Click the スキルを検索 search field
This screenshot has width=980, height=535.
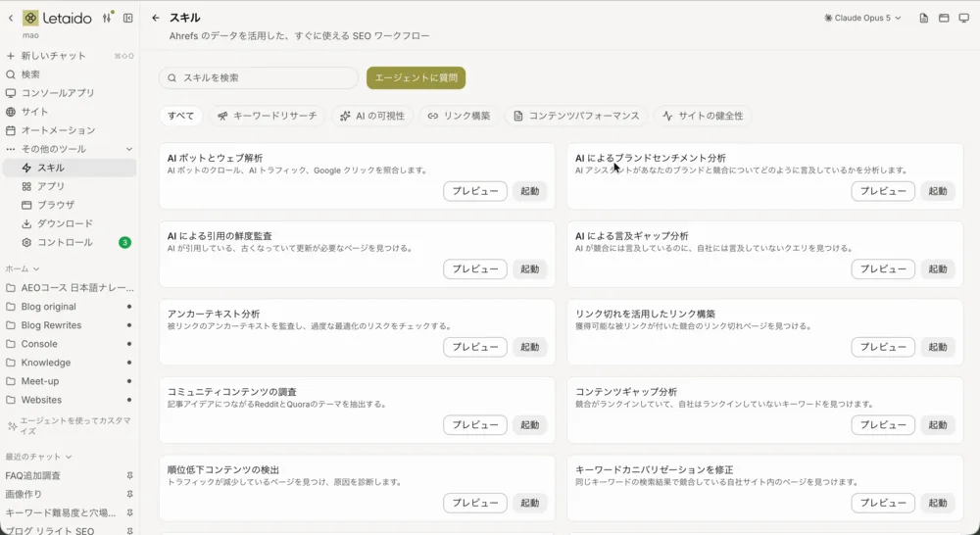259,78
